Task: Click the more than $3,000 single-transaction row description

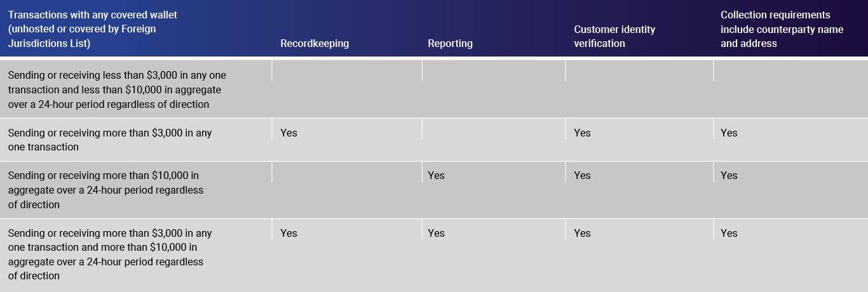Action: (x=110, y=140)
